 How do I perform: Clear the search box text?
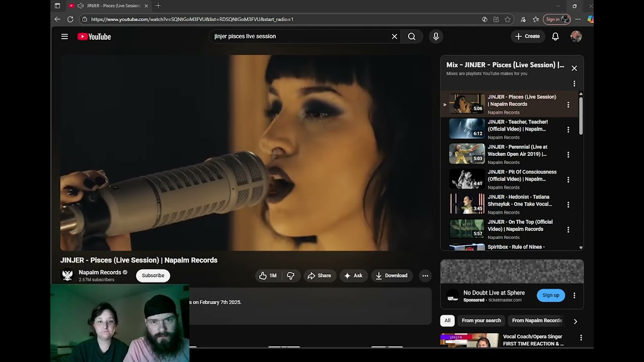pyautogui.click(x=394, y=36)
